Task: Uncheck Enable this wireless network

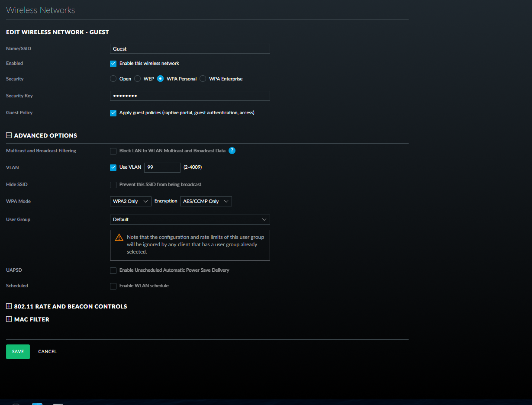Action: 113,64
